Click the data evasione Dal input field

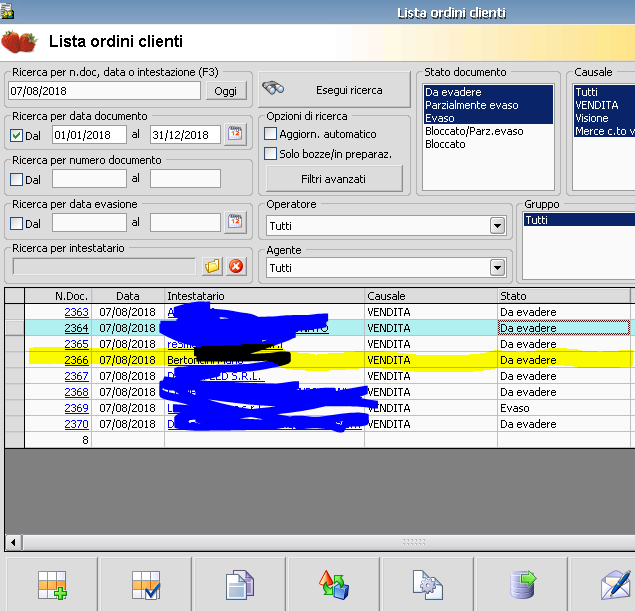pyautogui.click(x=89, y=223)
